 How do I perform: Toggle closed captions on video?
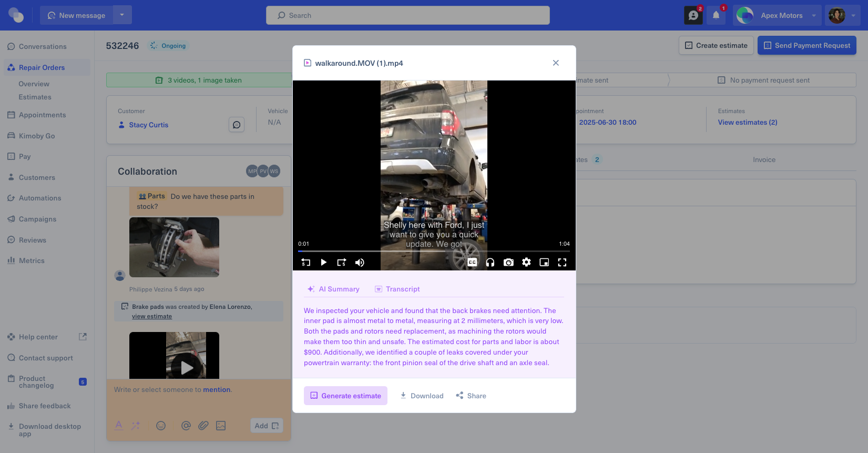[x=472, y=262]
